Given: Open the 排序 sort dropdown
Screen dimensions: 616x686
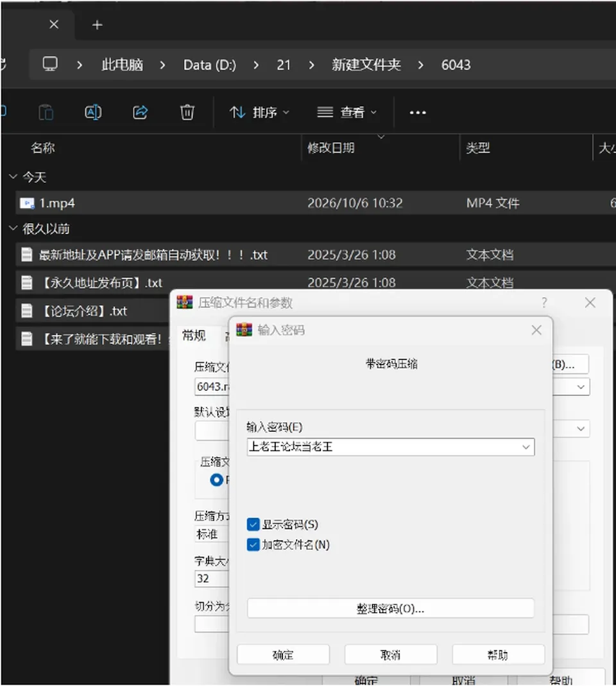Looking at the screenshot, I should click(259, 112).
